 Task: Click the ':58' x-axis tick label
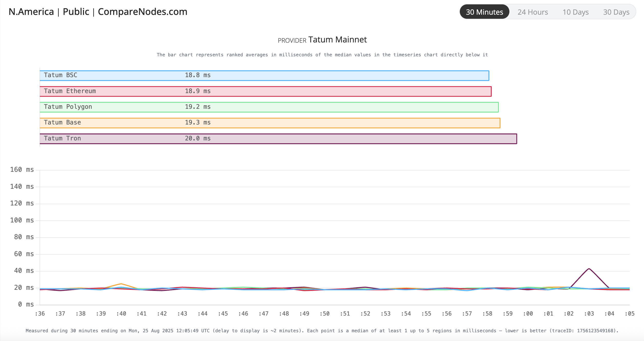click(487, 314)
